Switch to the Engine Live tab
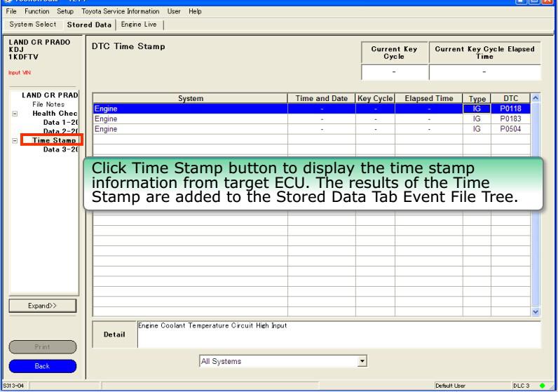 pyautogui.click(x=139, y=25)
